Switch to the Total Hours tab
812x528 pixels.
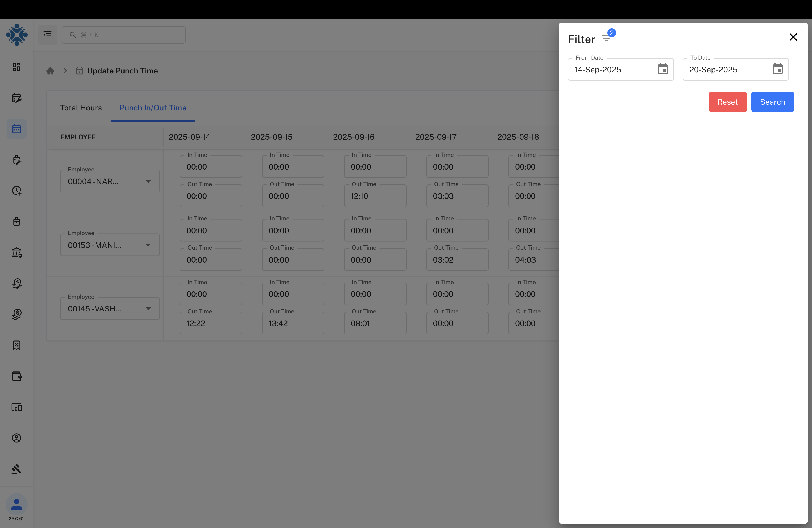[x=81, y=107]
